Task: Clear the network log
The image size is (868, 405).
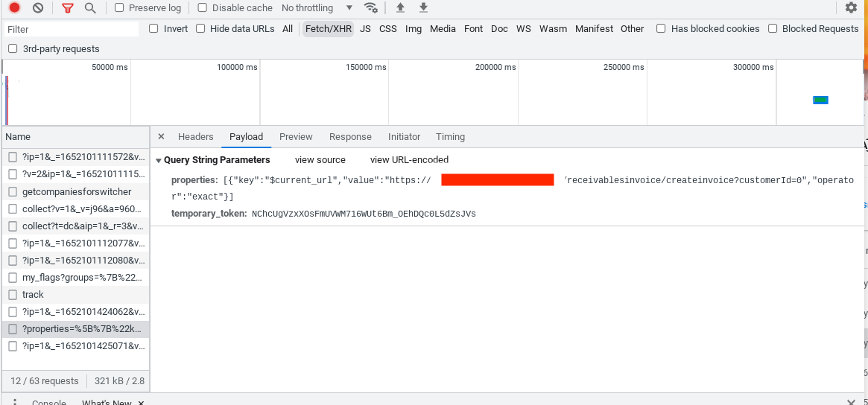Action: pyautogui.click(x=38, y=7)
